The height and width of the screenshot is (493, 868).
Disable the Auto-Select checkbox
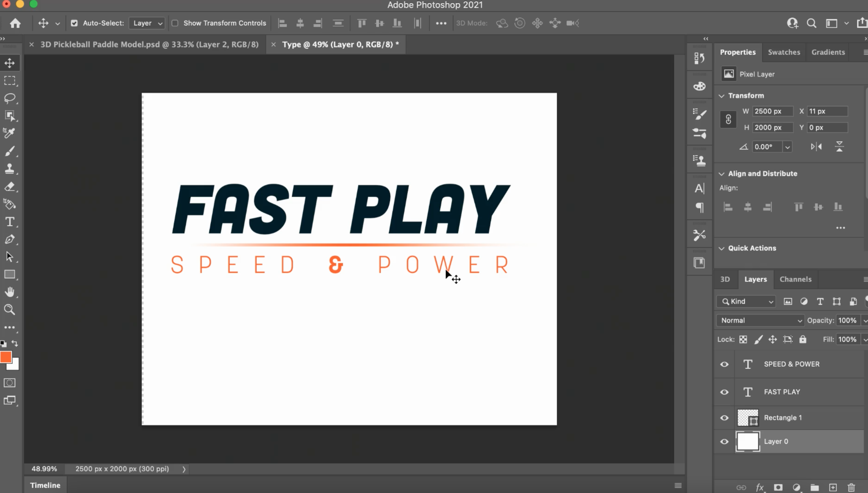(x=74, y=23)
